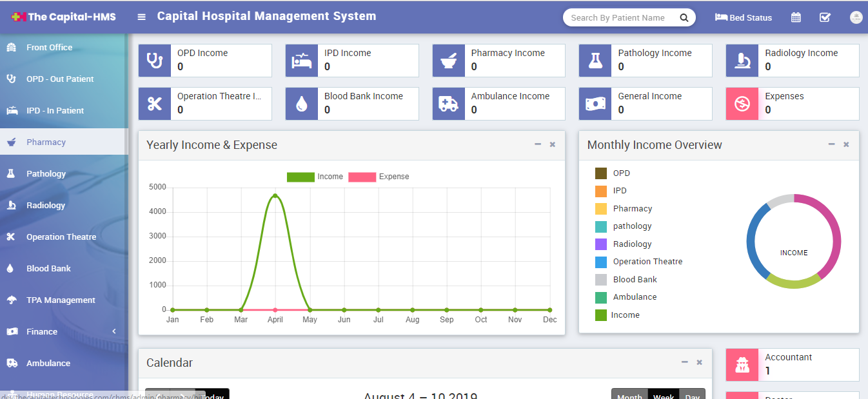The height and width of the screenshot is (399, 868).
Task: Click the OPD Income stethoscope icon
Action: tap(155, 61)
